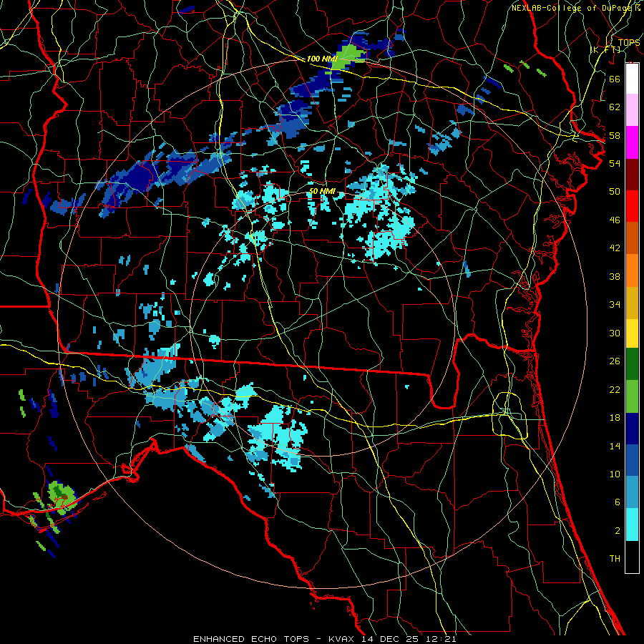Click the legend value 58

pos(615,135)
